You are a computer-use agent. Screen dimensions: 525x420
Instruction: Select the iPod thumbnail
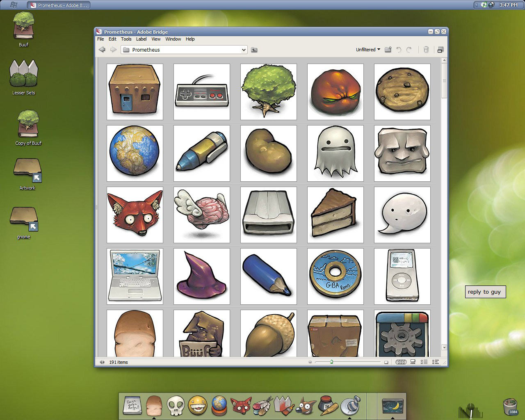click(x=402, y=276)
